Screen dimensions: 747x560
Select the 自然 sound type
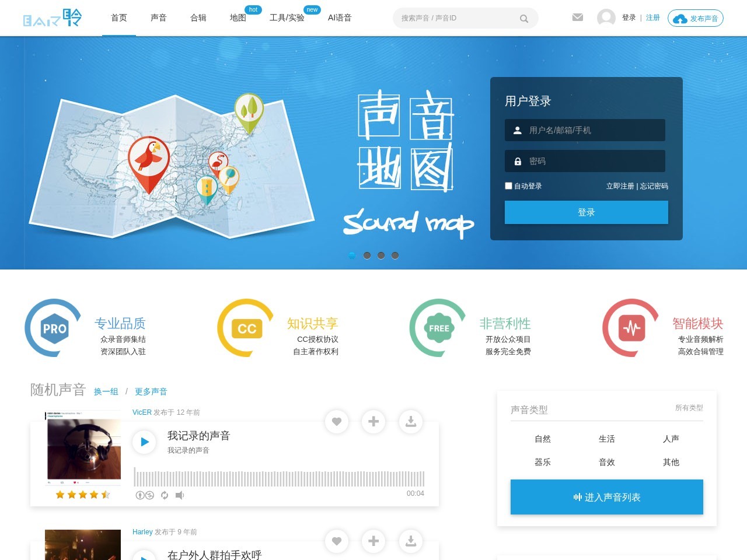(x=543, y=439)
